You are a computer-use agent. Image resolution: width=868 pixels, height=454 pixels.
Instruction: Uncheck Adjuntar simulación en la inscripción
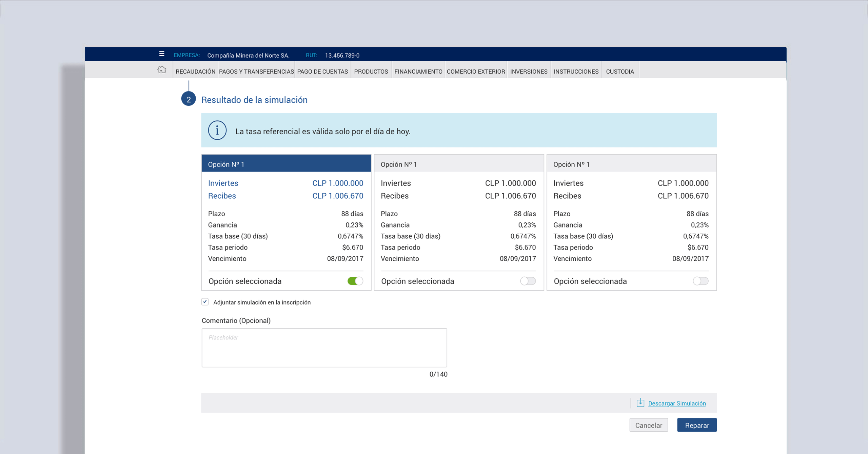[x=205, y=302]
